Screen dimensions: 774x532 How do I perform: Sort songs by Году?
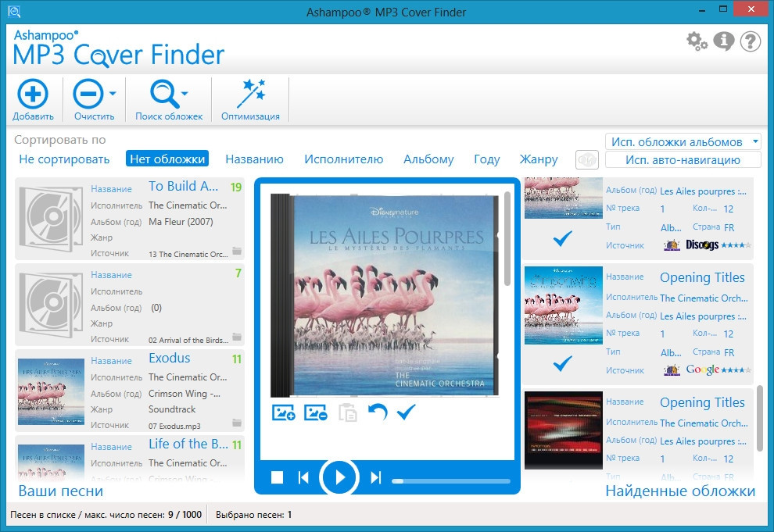coord(487,159)
